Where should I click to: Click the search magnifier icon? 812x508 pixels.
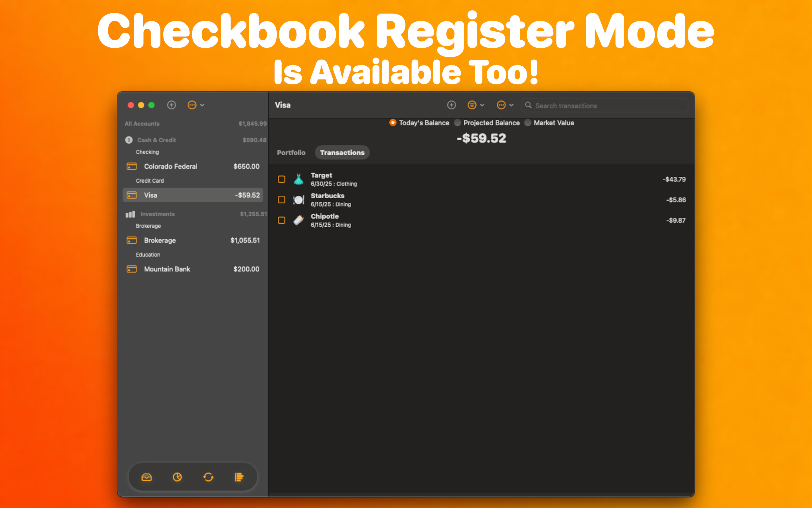(x=528, y=106)
